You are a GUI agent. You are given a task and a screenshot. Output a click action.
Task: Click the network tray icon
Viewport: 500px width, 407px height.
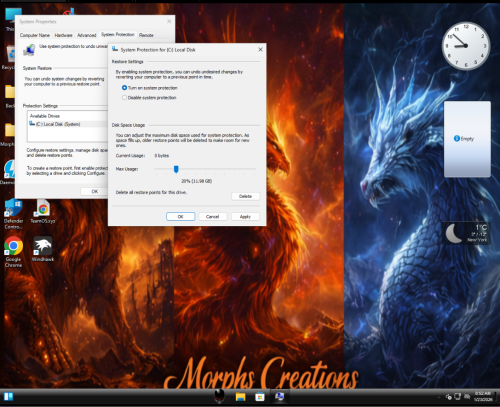458,397
